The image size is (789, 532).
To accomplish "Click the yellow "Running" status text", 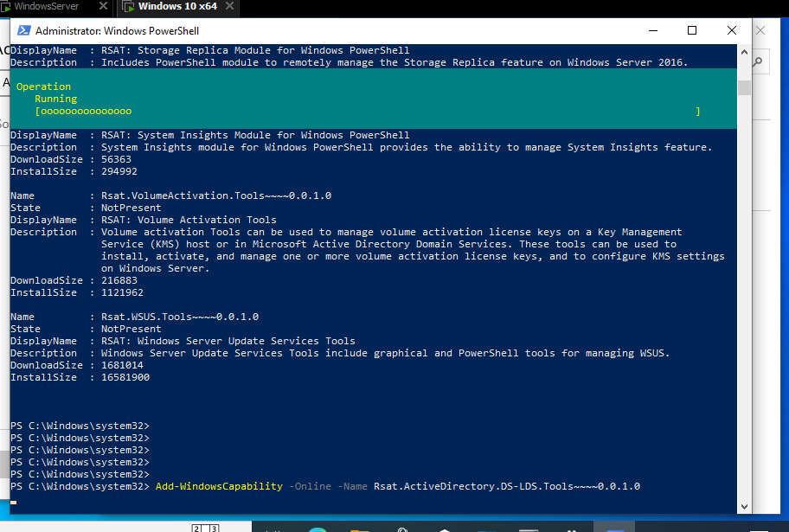I will 56,99.
